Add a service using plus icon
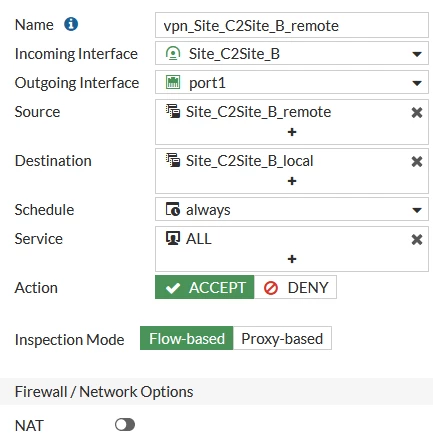Image resolution: width=433 pixels, height=439 pixels. [x=292, y=259]
